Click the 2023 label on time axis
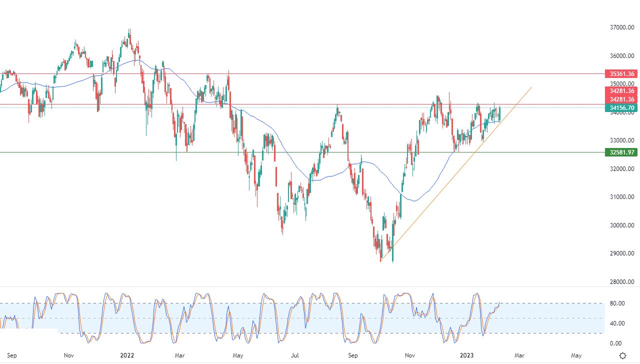 click(465, 355)
